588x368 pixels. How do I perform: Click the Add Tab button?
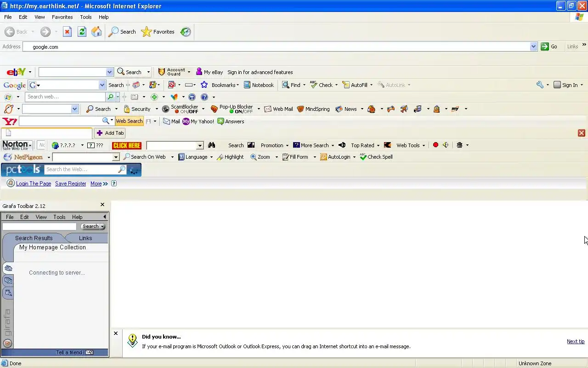pos(110,133)
